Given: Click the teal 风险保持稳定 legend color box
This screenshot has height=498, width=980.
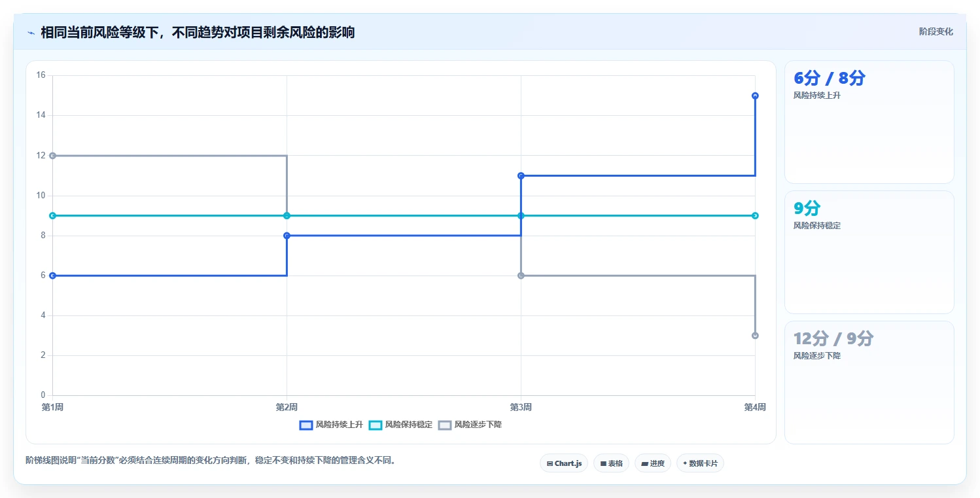Looking at the screenshot, I should 376,425.
